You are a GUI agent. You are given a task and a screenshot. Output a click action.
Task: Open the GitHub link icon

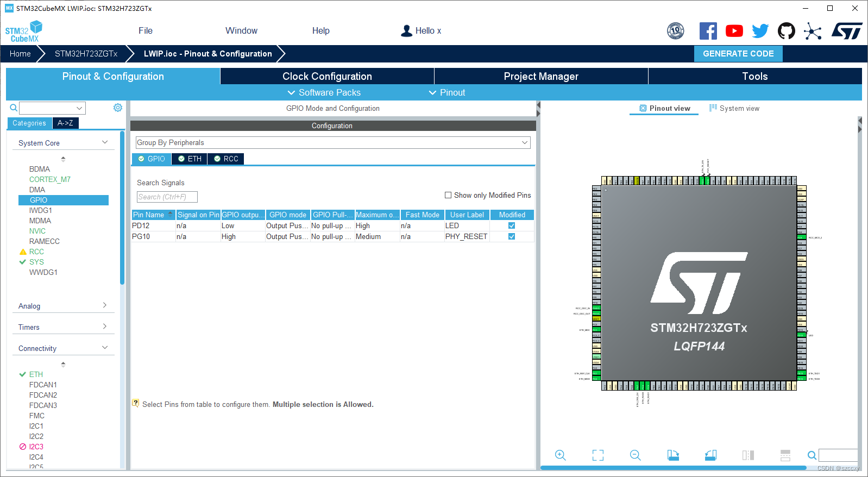[x=787, y=31]
